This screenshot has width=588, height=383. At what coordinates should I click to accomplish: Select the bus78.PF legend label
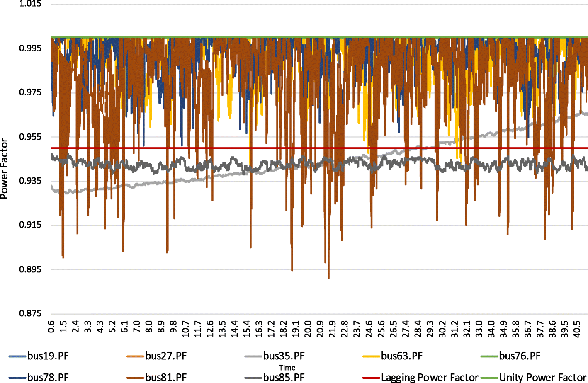pyautogui.click(x=48, y=378)
